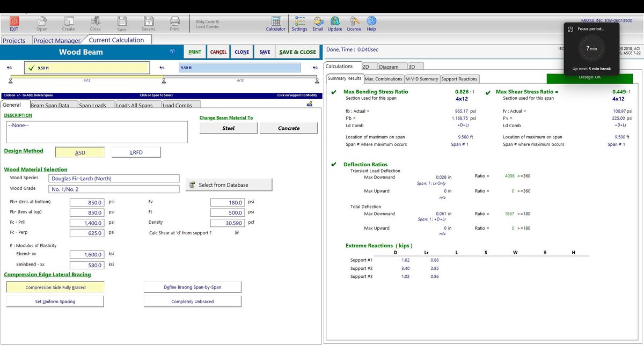Viewport: 644px width, 346px height.
Task: Open the Settings icon
Action: click(x=299, y=23)
